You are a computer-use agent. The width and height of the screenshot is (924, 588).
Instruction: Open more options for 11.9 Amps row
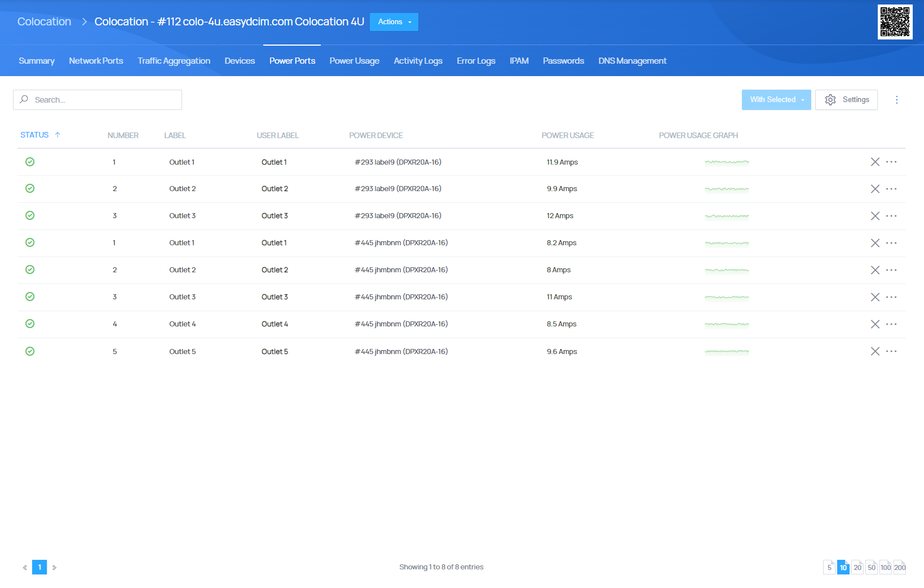[x=891, y=162]
